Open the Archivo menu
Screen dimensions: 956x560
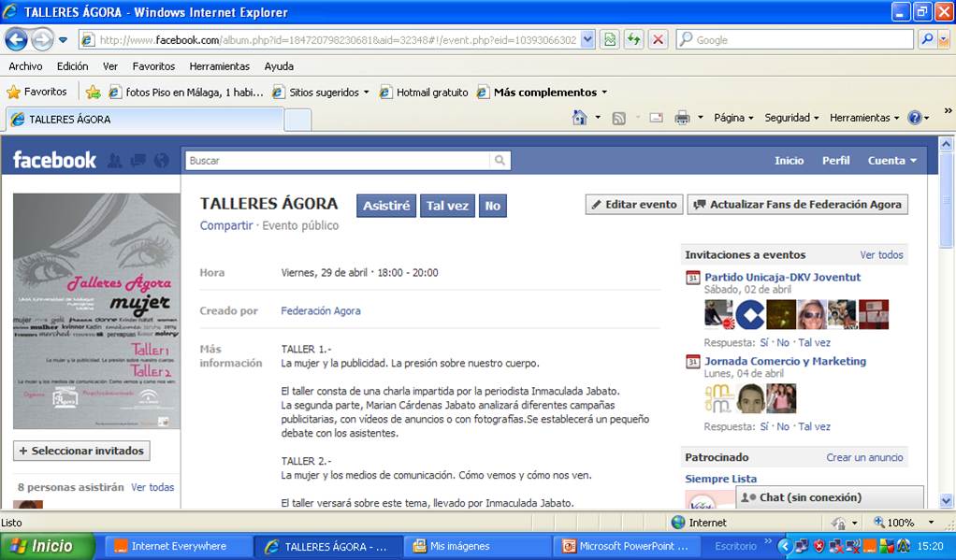25,66
